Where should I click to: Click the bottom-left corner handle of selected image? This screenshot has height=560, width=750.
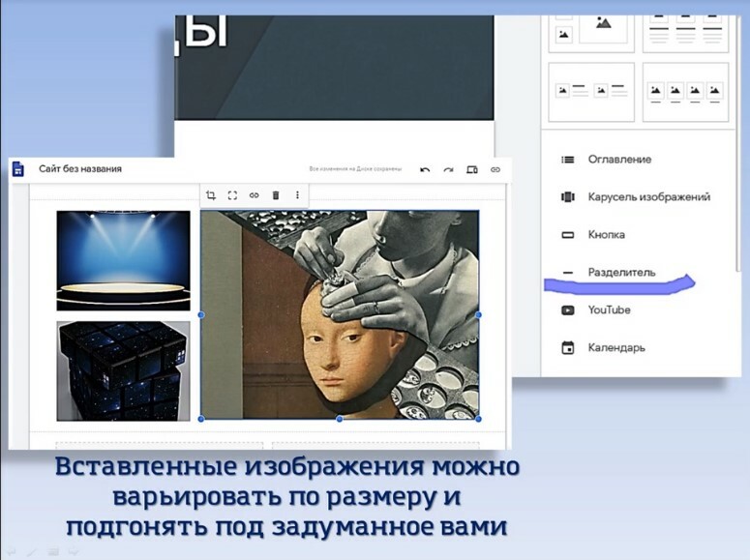tap(201, 419)
